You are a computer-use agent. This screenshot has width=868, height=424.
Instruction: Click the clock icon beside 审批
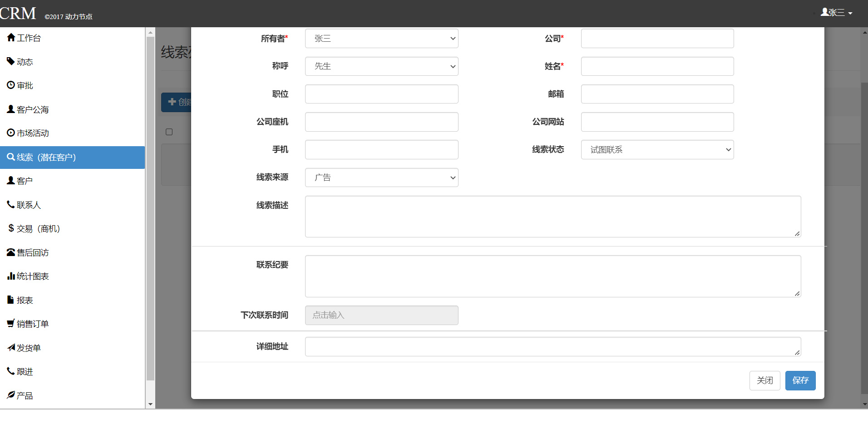[x=11, y=85]
